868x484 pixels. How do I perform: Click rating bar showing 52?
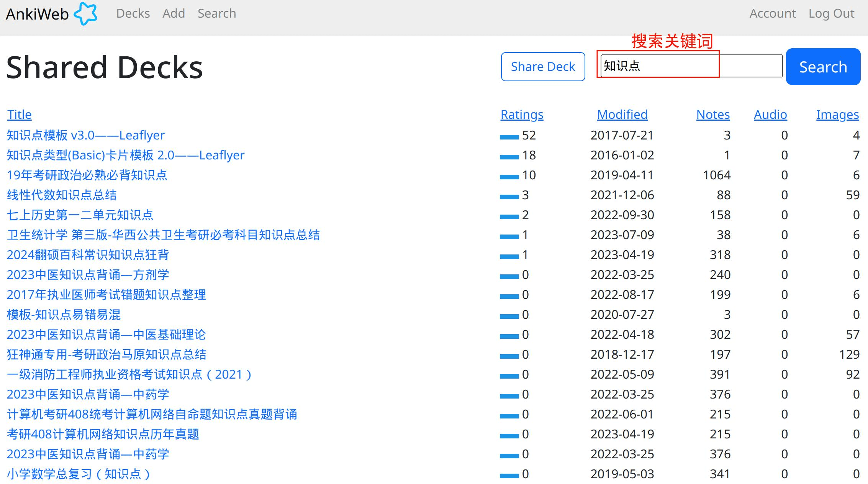tap(509, 137)
